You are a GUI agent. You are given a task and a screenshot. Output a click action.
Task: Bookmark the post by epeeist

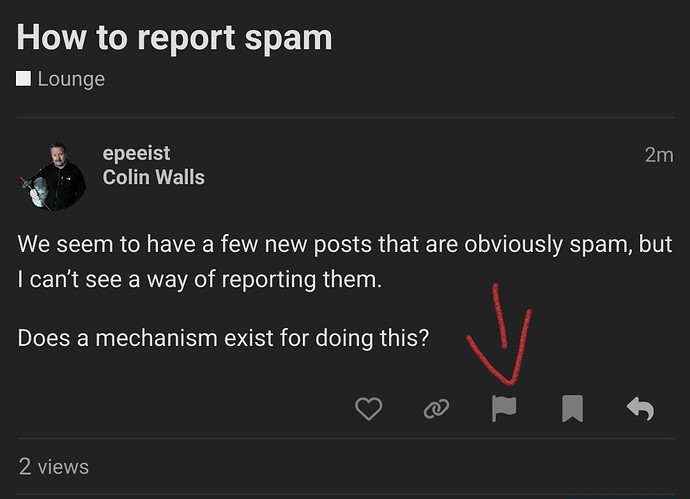[x=572, y=408]
